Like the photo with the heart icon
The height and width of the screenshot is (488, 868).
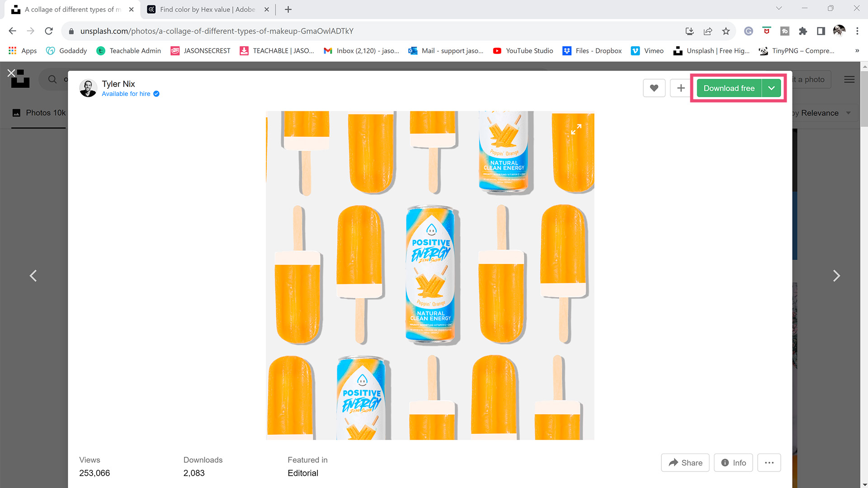(x=654, y=88)
